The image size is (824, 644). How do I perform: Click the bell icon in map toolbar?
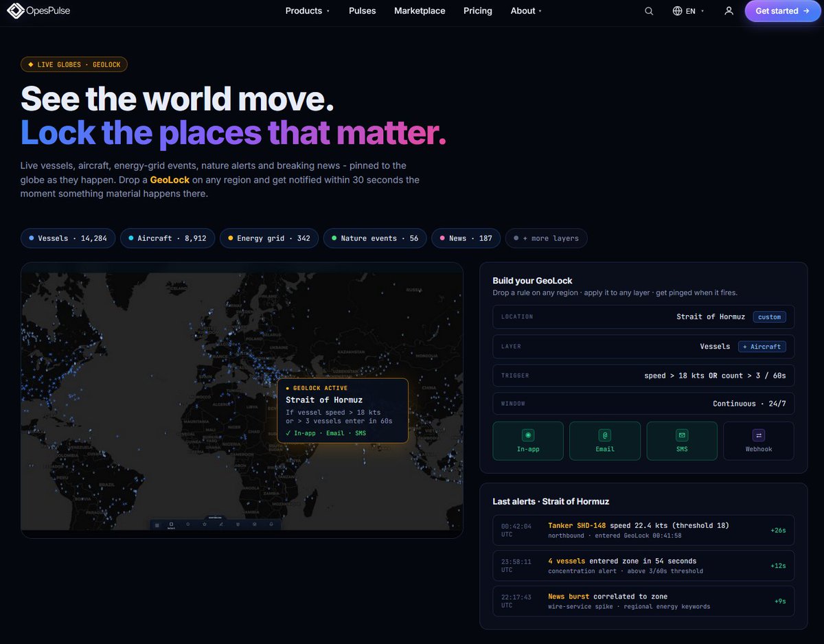click(271, 524)
